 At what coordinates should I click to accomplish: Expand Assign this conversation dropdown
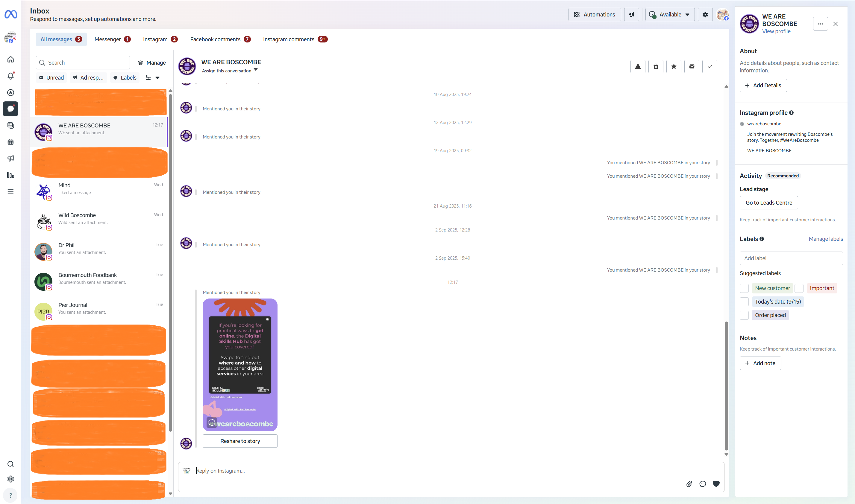[x=230, y=71]
